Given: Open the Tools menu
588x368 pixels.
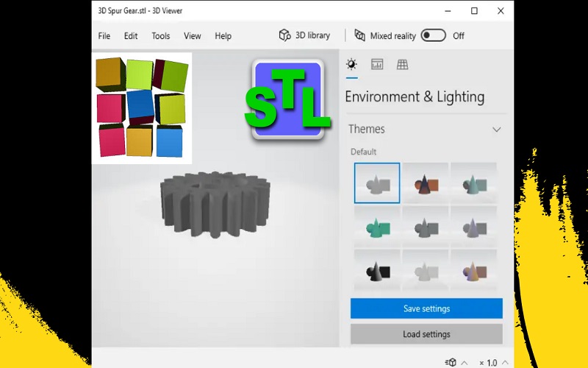Looking at the screenshot, I should click(161, 36).
